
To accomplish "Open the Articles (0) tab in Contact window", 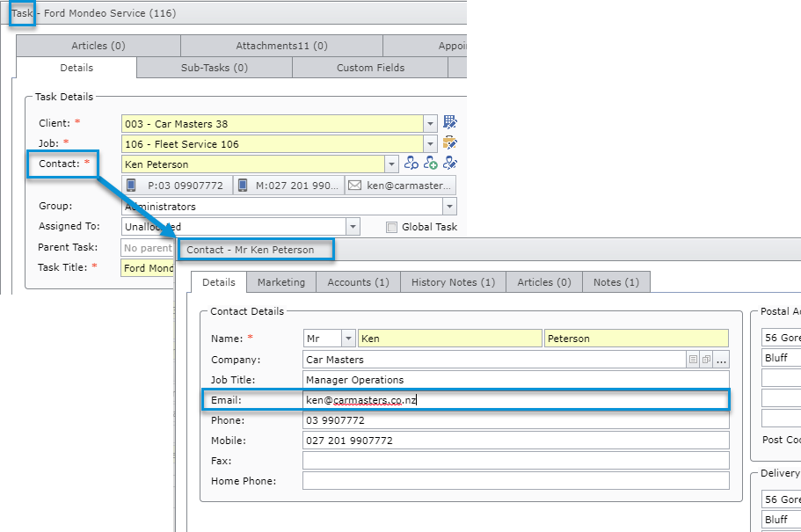I will (x=544, y=282).
